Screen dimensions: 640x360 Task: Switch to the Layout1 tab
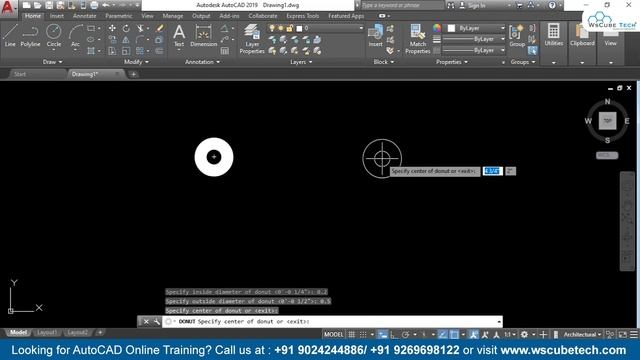coord(47,333)
